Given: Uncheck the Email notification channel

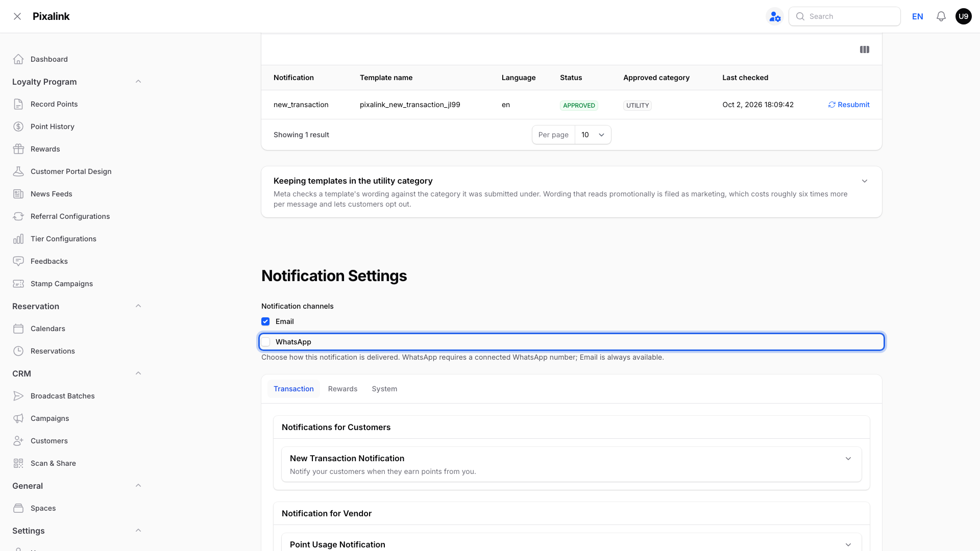Looking at the screenshot, I should click(265, 321).
